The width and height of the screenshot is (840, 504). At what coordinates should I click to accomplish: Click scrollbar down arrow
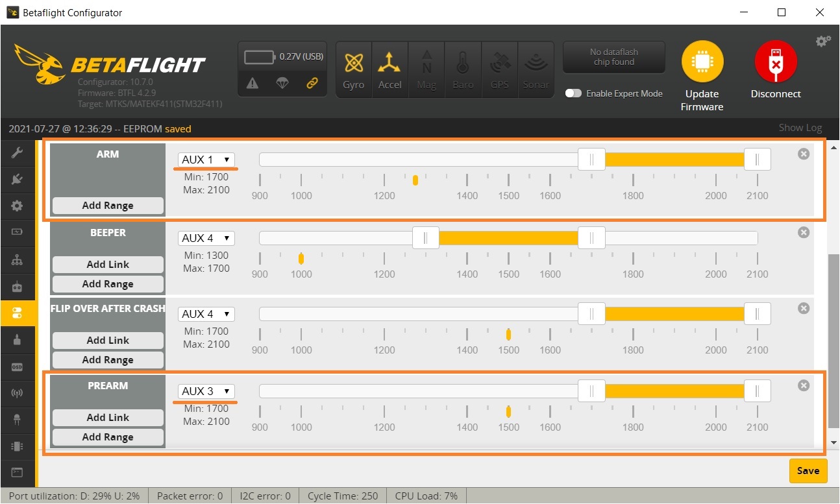pyautogui.click(x=834, y=443)
